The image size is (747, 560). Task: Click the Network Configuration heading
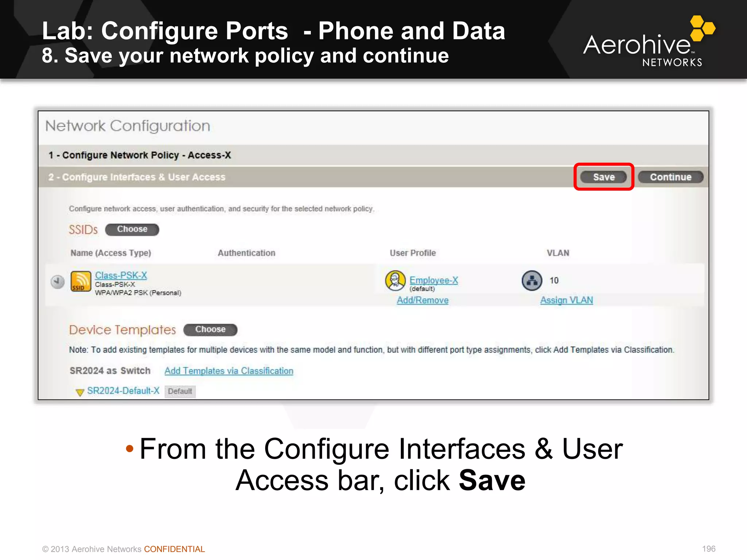tap(128, 126)
